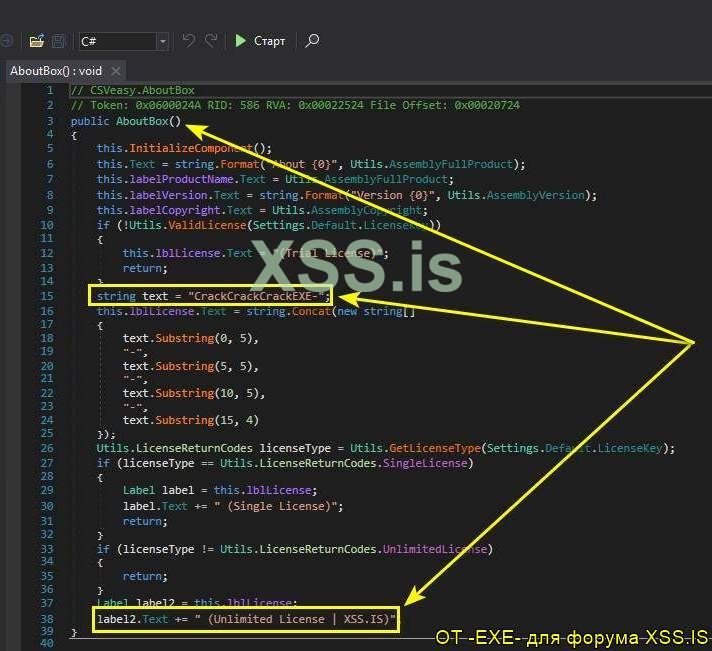Click Concat method on line 16
This screenshot has width=712, height=651.
312,311
